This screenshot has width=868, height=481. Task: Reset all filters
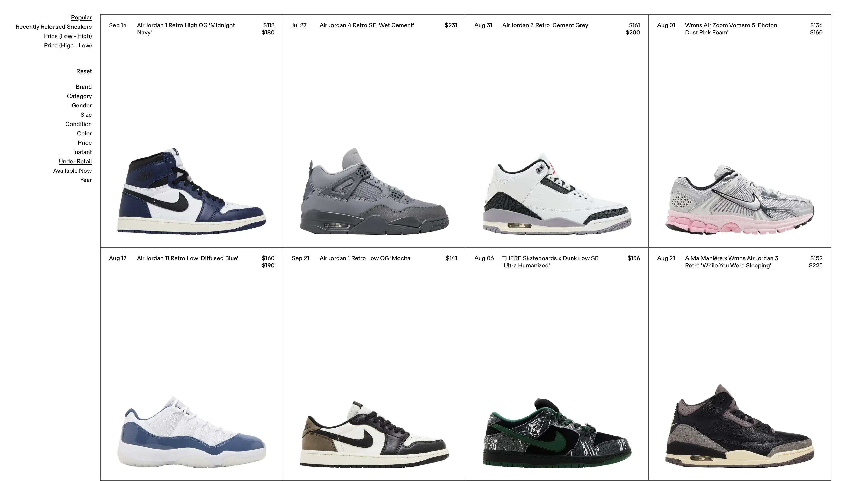point(84,71)
